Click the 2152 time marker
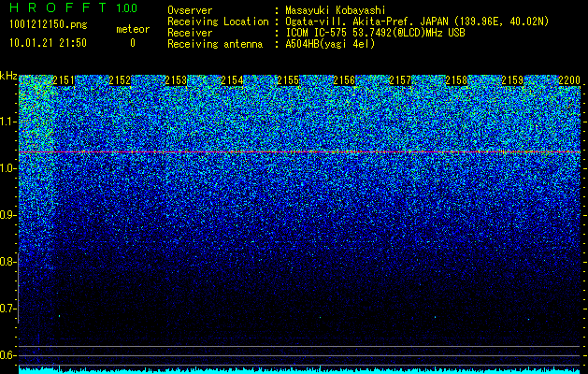Viewport: 588px width, 374px height. (120, 80)
